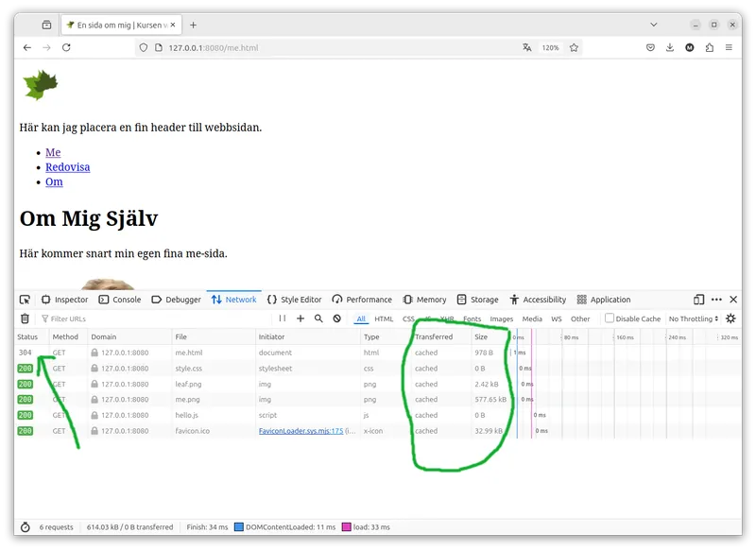This screenshot has width=756, height=551.
Task: Click the translate page icon in address bar
Action: [527, 47]
